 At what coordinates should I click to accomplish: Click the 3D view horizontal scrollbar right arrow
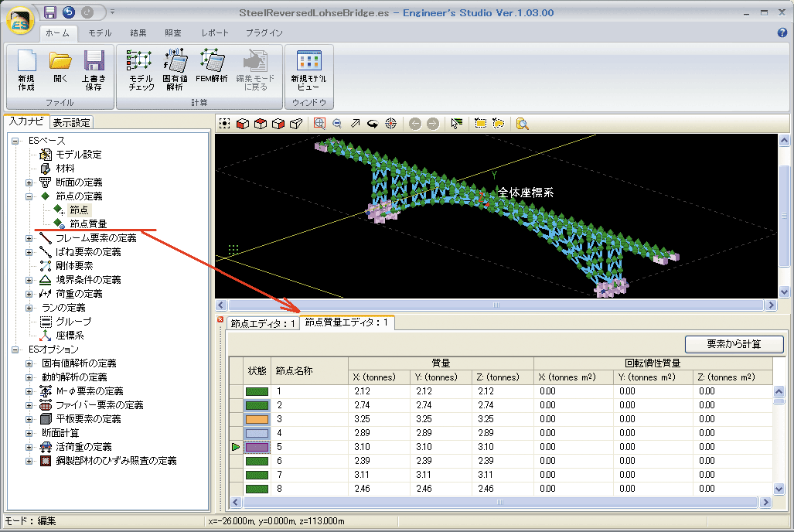coord(771,305)
